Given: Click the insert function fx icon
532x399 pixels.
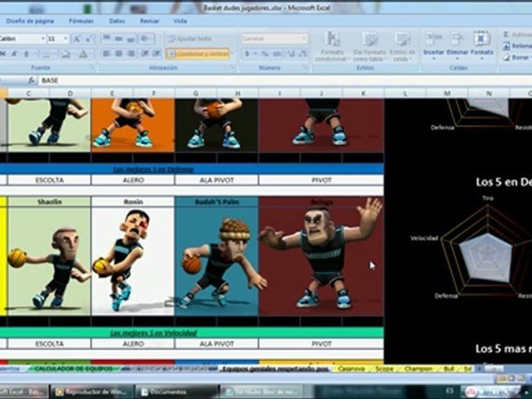Looking at the screenshot, I should (x=31, y=80).
